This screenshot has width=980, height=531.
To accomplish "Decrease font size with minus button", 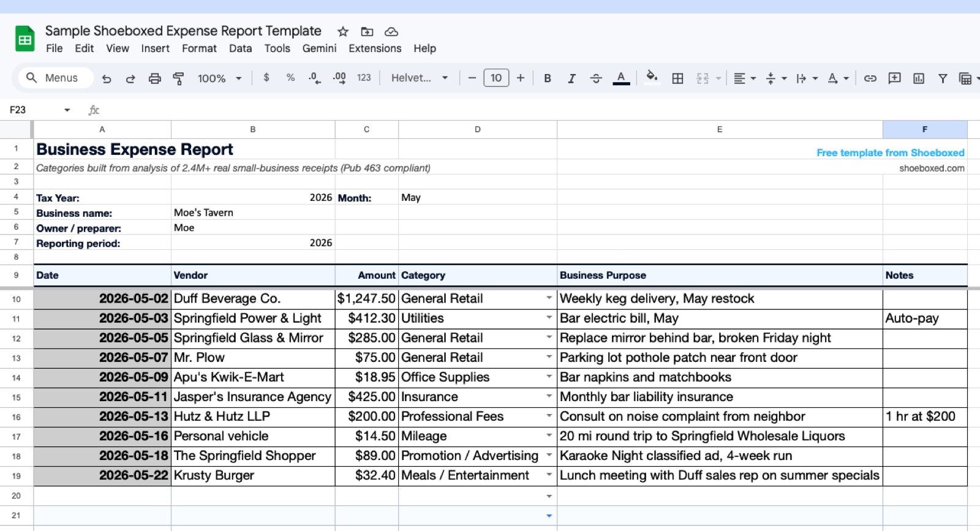I will coord(472,78).
